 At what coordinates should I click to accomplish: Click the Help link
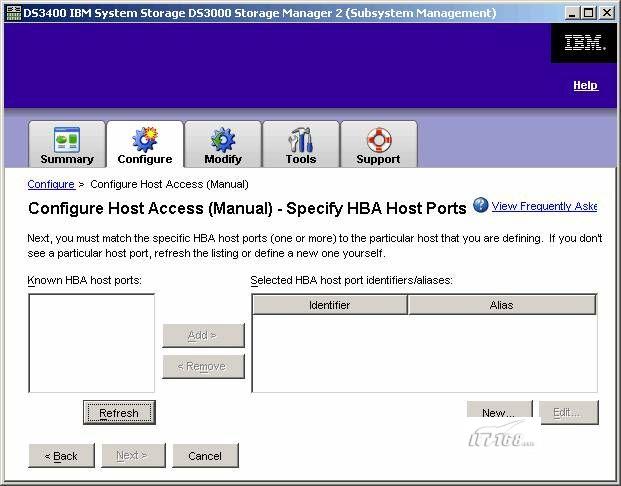[x=586, y=85]
